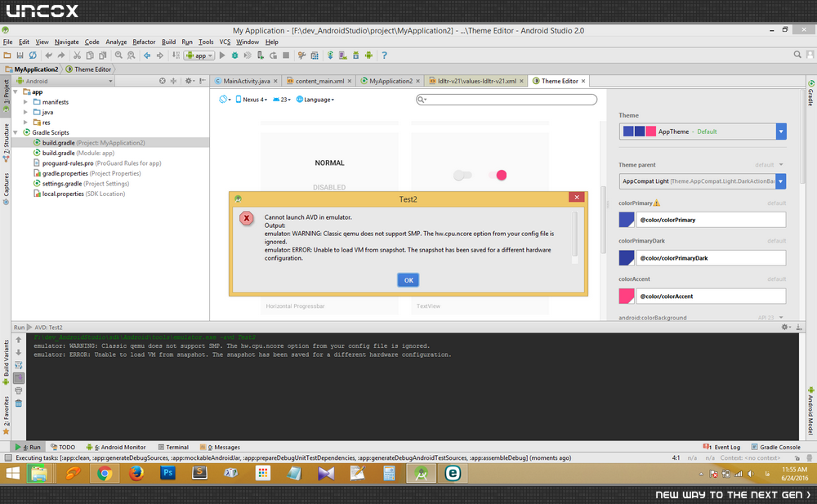
Task: Open the Build menu
Action: coord(168,42)
